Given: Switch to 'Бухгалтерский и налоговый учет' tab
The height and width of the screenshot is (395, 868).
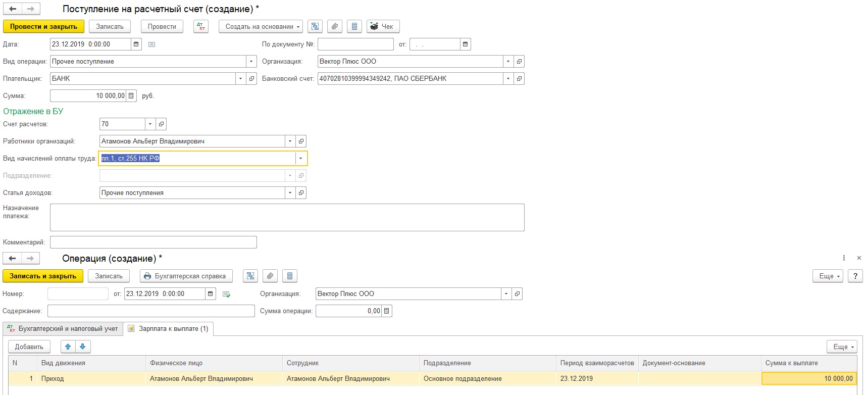Looking at the screenshot, I should tap(63, 328).
